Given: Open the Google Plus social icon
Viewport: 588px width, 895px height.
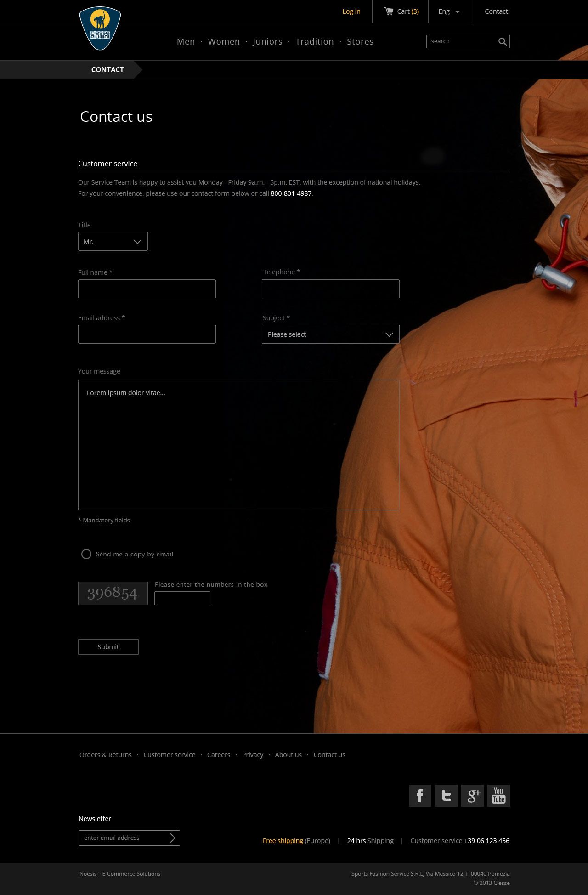Looking at the screenshot, I should coord(472,796).
